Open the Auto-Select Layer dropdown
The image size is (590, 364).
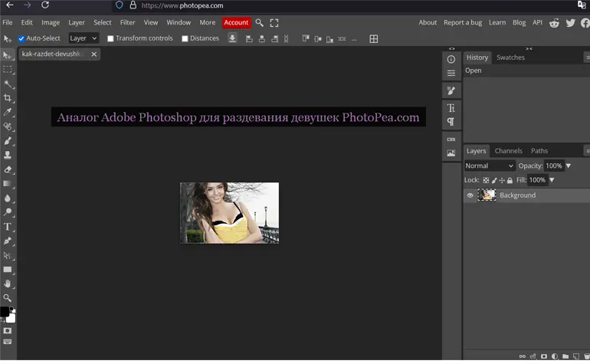[84, 38]
